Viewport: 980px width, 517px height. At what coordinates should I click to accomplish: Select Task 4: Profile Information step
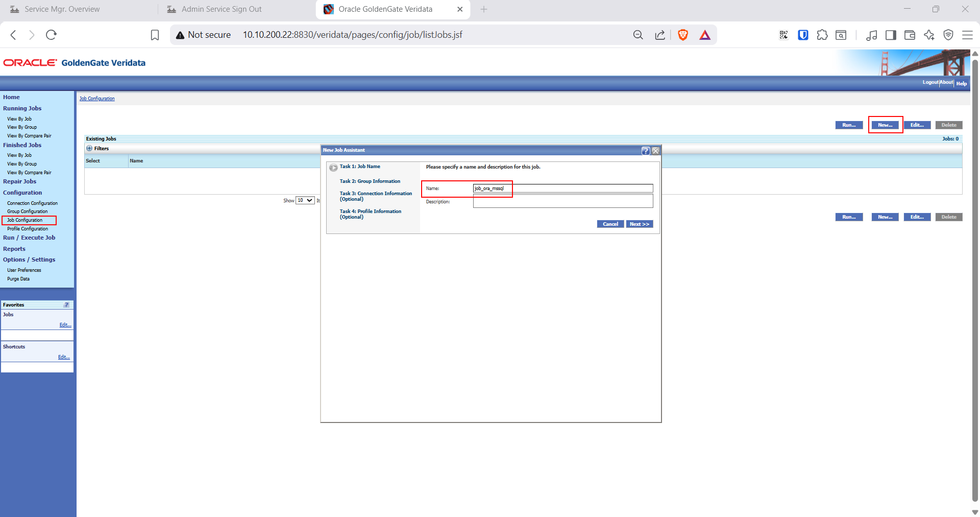[371, 214]
